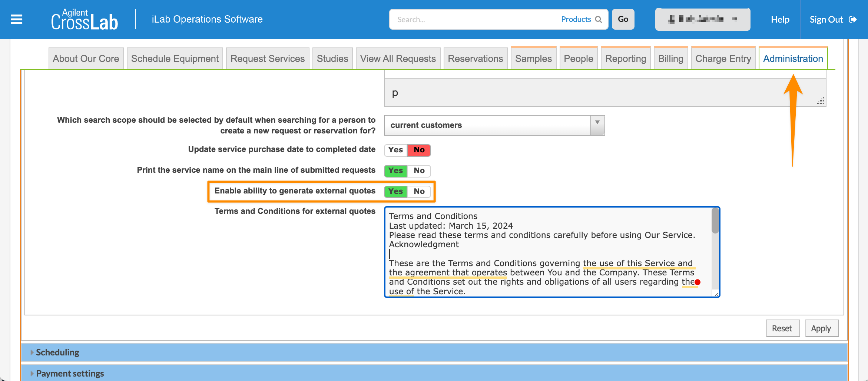Screen dimensions: 868x381
Task: Switch to the Billing tab
Action: pos(670,59)
